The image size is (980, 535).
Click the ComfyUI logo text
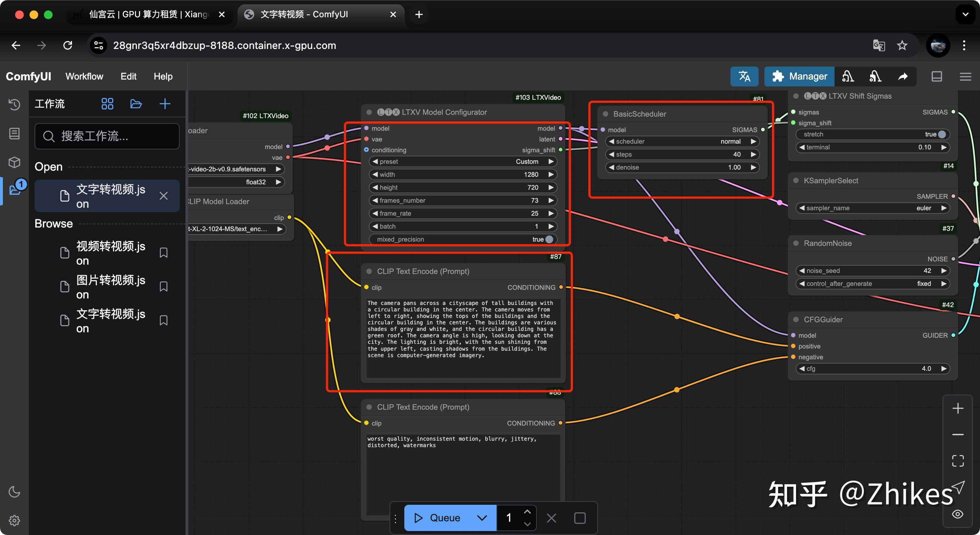pos(28,76)
